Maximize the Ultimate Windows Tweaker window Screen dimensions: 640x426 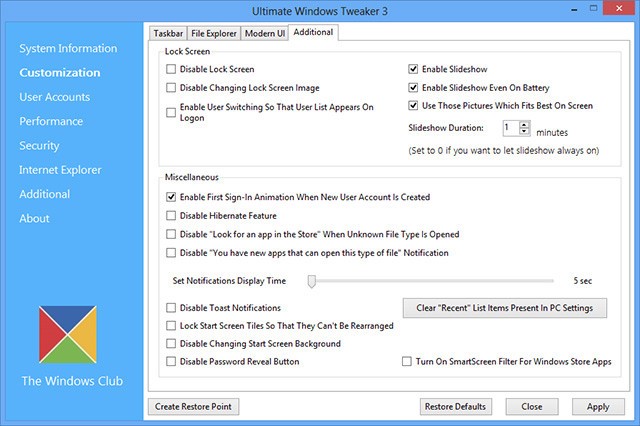[x=593, y=8]
